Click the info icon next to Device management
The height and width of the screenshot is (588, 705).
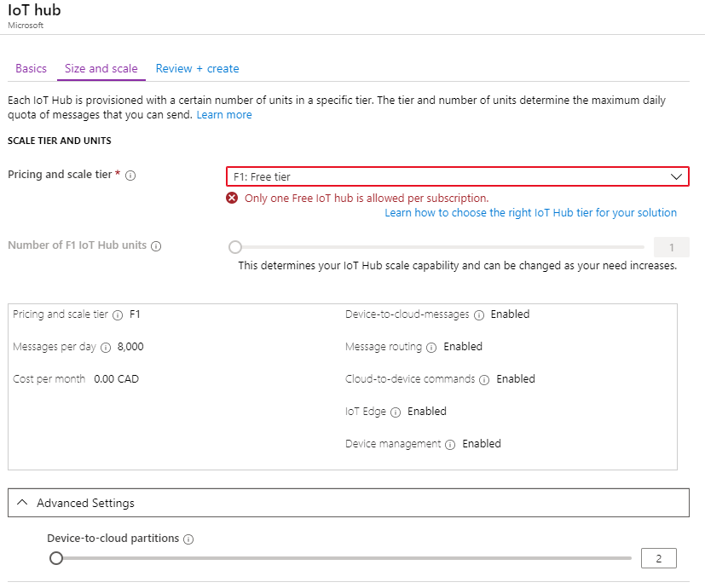click(450, 445)
